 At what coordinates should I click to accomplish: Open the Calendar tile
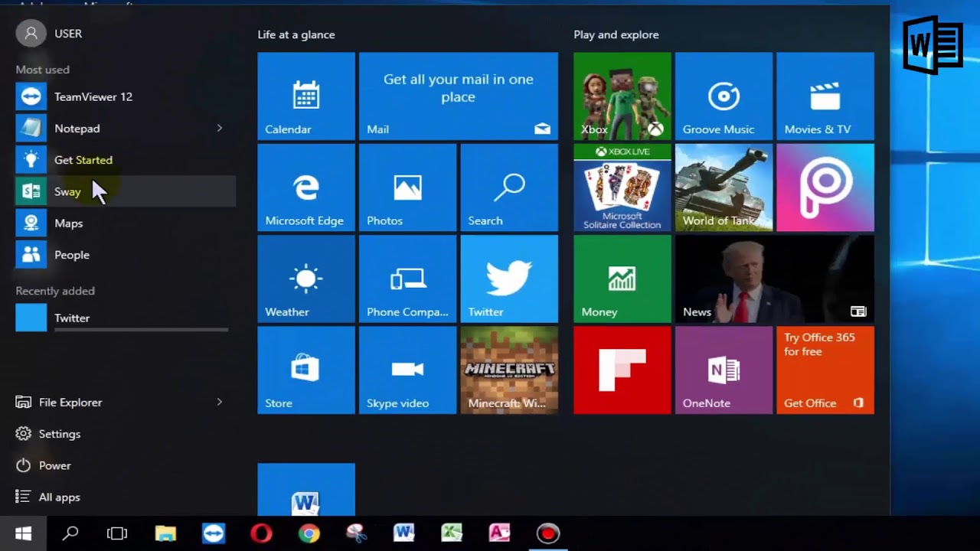point(306,96)
